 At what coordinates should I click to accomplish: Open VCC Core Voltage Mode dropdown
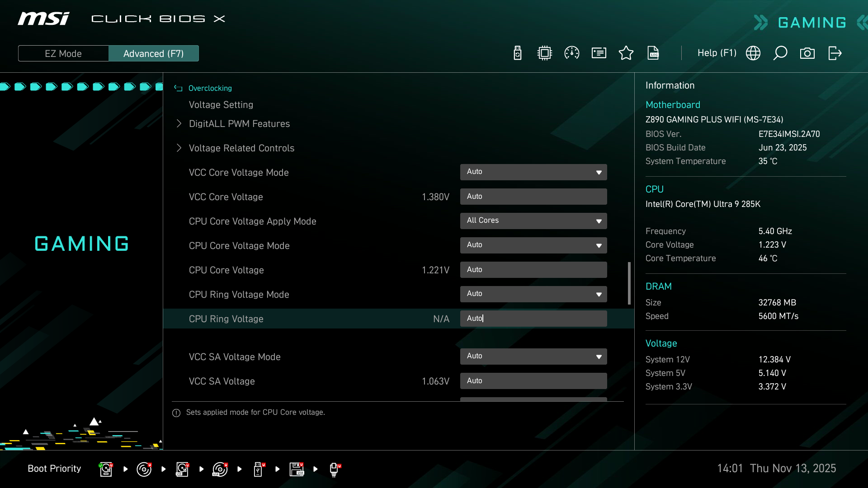click(533, 172)
